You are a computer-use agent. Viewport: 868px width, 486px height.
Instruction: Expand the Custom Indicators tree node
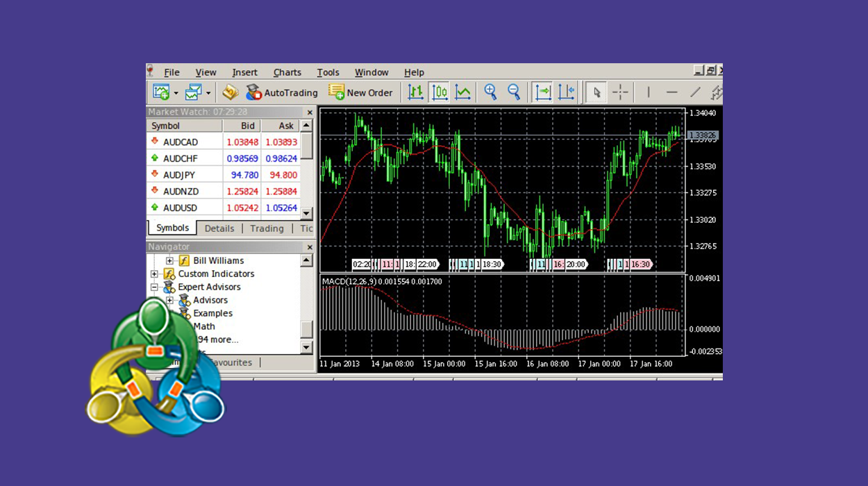click(x=154, y=274)
